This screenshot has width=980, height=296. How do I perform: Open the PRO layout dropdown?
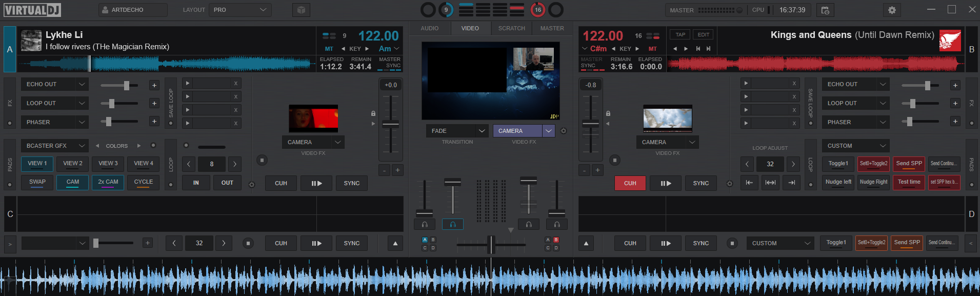[x=240, y=10]
